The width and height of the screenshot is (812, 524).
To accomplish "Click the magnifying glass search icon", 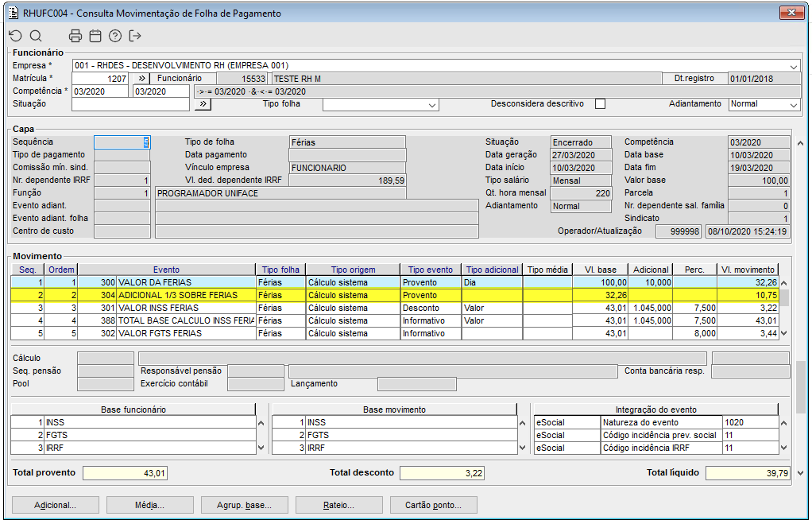I will point(36,36).
